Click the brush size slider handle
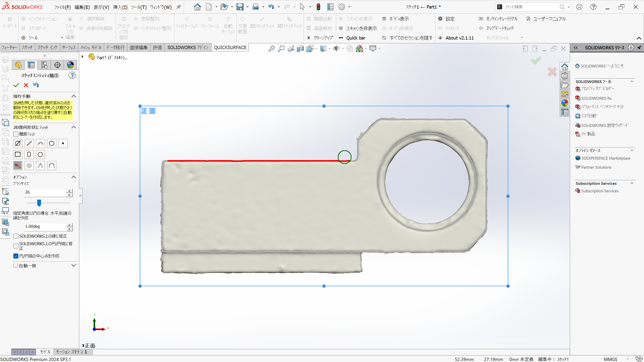644x362 pixels. coord(39,203)
